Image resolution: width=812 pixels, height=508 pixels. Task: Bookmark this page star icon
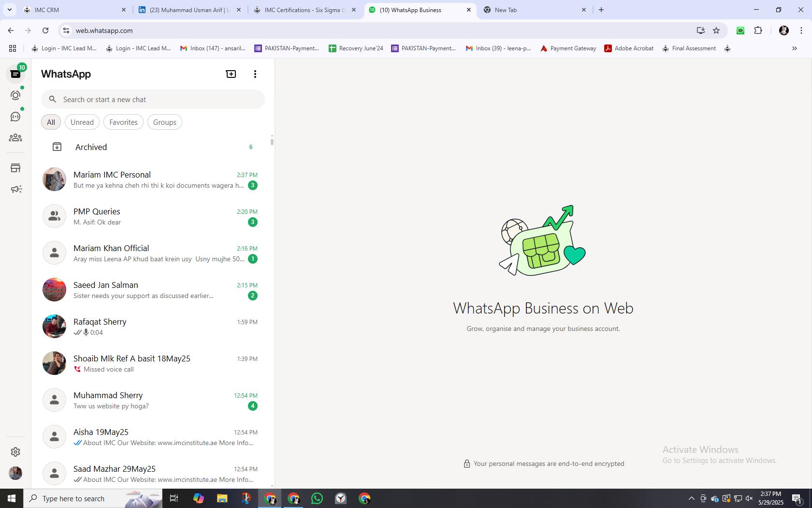[x=716, y=30]
